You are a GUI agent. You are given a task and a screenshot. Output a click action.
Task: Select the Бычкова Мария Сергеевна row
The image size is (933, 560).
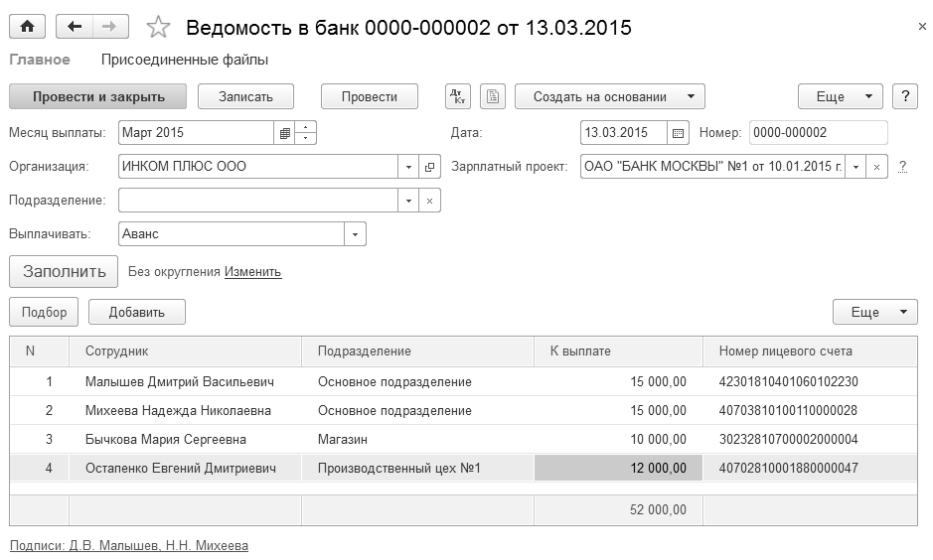165,439
